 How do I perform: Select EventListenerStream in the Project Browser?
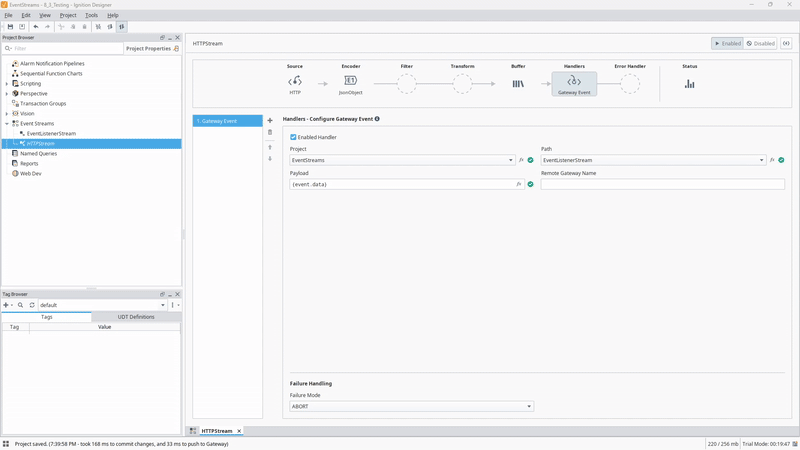[x=51, y=134]
